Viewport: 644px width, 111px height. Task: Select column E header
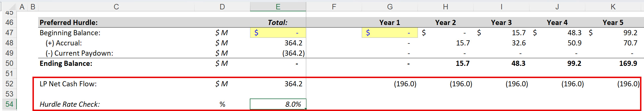pyautogui.click(x=278, y=7)
